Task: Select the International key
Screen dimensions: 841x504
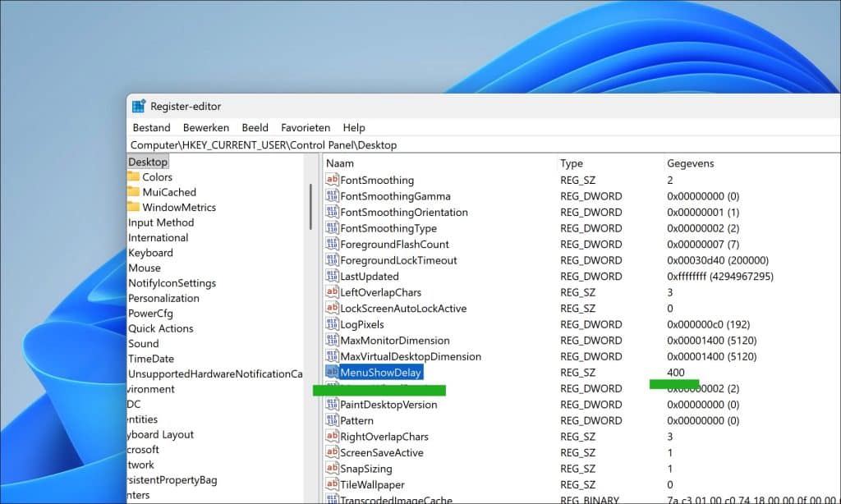Action: (x=159, y=237)
